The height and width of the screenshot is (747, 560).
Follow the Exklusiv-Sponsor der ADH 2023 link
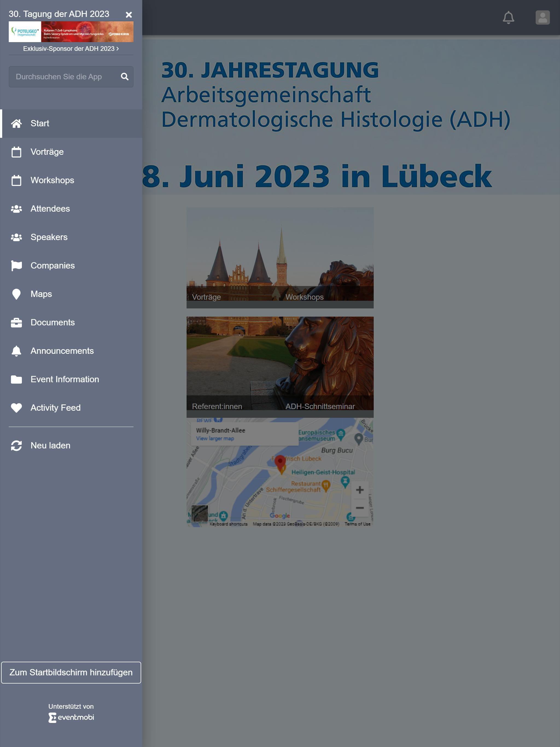(x=71, y=49)
